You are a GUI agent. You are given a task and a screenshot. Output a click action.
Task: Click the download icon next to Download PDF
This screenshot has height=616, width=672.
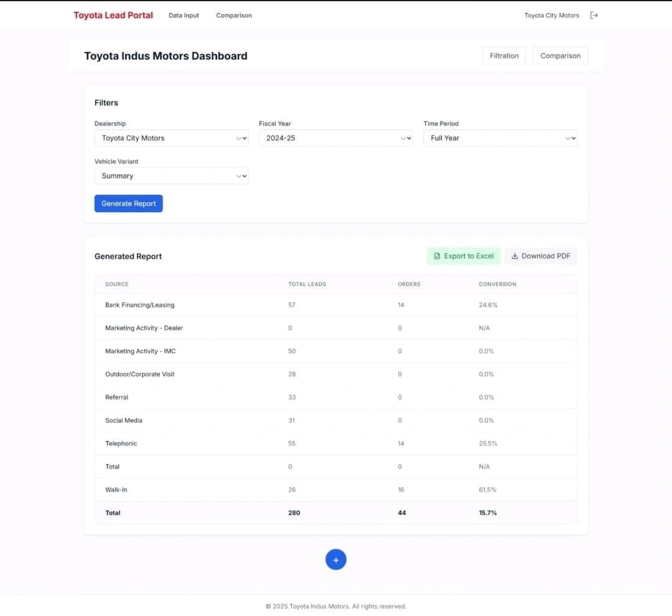(515, 256)
